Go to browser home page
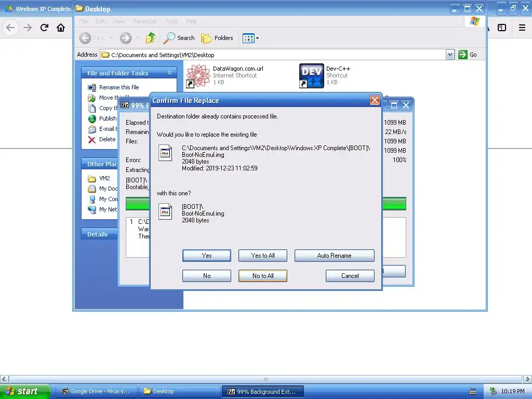The width and height of the screenshot is (532, 399). coord(61,28)
